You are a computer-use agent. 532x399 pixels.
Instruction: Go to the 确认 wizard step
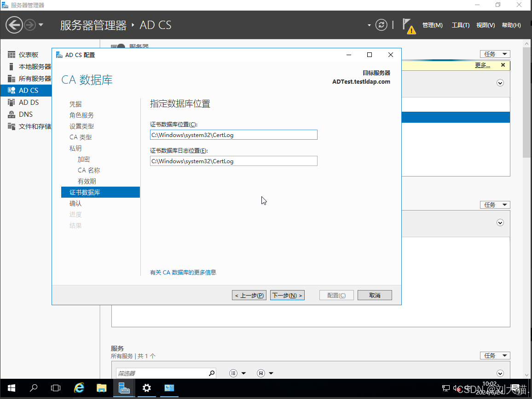click(75, 203)
